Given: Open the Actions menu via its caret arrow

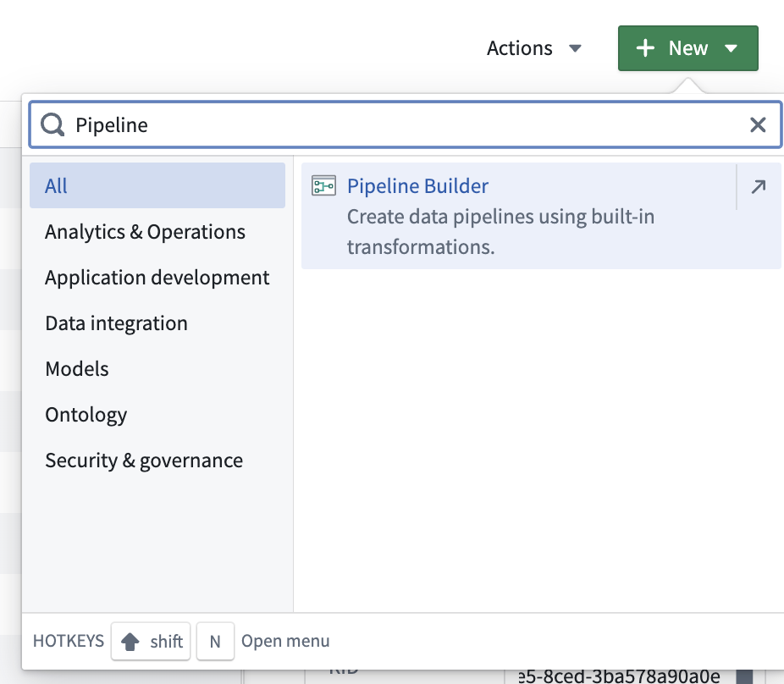Looking at the screenshot, I should click(575, 48).
